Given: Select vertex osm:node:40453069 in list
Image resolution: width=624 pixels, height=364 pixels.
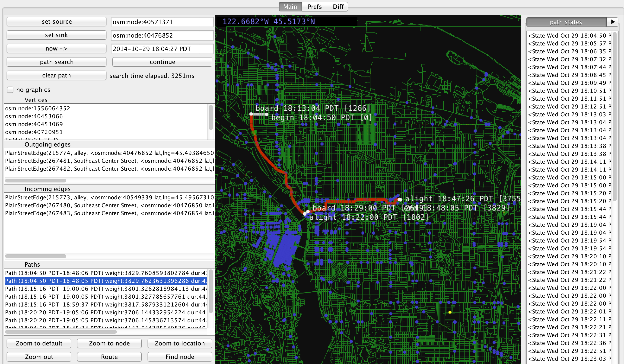Looking at the screenshot, I should pyautogui.click(x=34, y=124).
